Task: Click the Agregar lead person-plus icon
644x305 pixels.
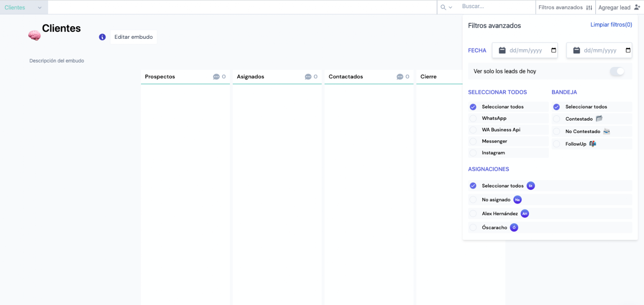Action: tap(637, 7)
